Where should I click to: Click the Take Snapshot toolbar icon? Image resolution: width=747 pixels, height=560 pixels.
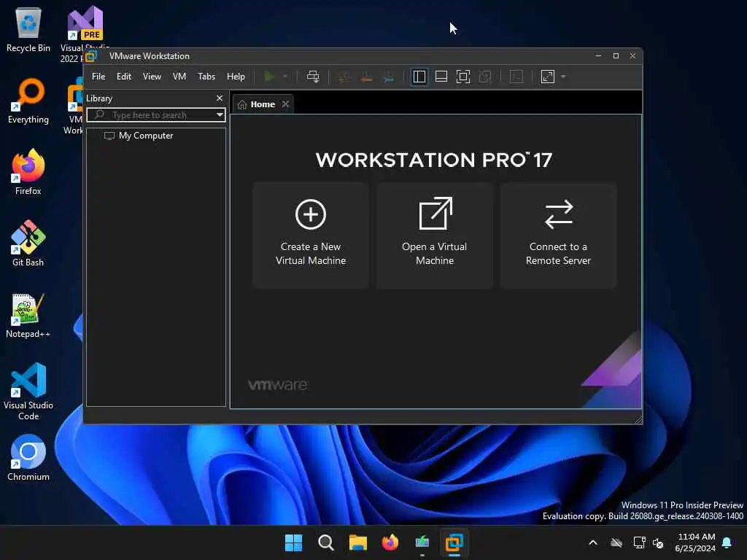pos(343,77)
